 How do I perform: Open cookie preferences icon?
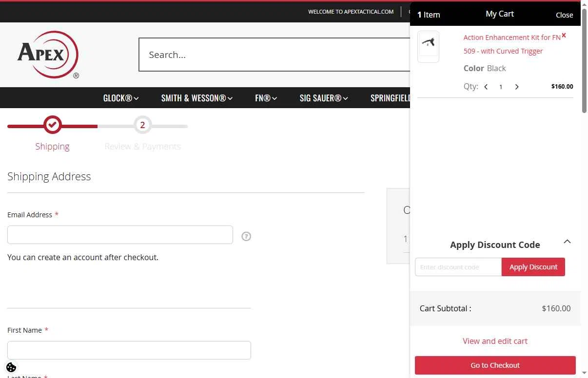pyautogui.click(x=11, y=367)
